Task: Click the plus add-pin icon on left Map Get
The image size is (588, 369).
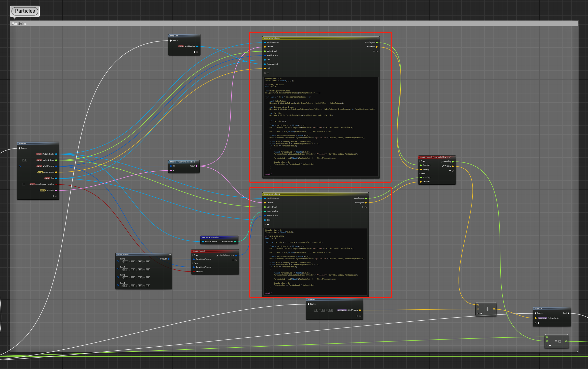Action: [53, 196]
